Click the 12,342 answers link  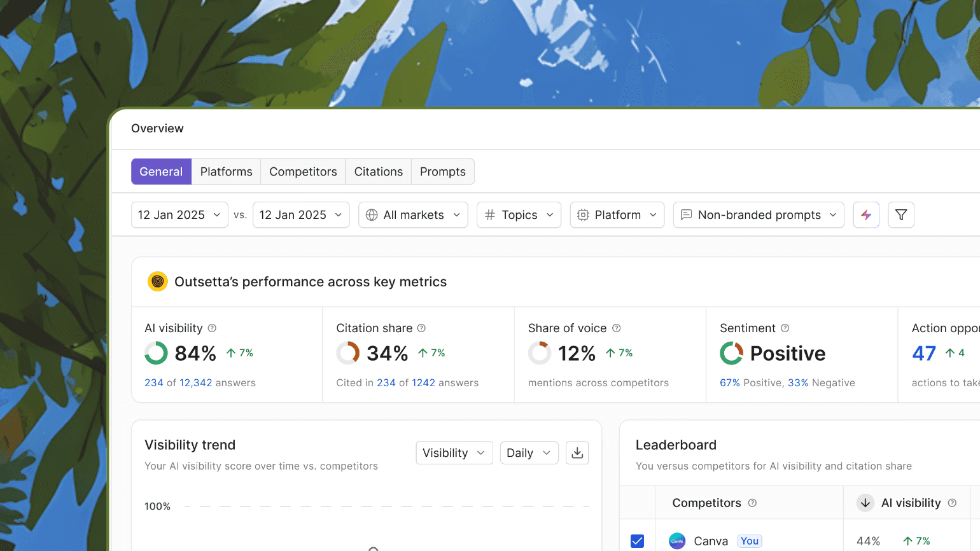click(196, 383)
